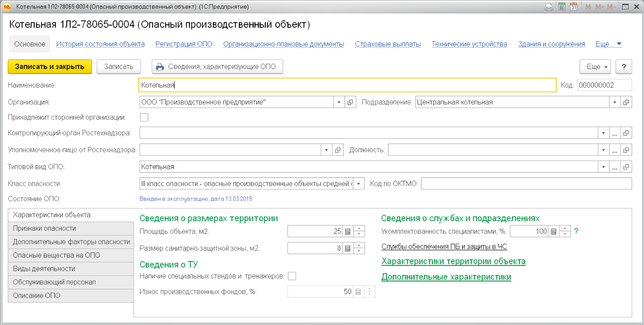Open the calendar icon in title bar
Screen dimensions: 644x325
pyautogui.click(x=574, y=7)
